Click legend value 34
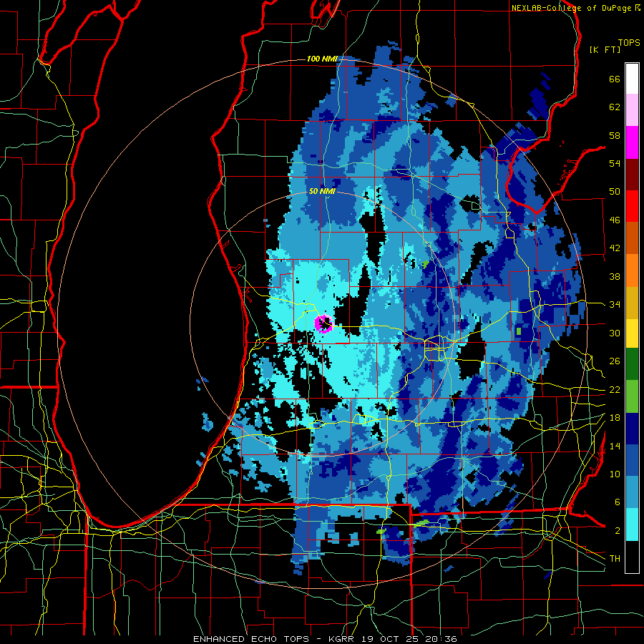Image resolution: width=644 pixels, height=644 pixels. (x=615, y=304)
